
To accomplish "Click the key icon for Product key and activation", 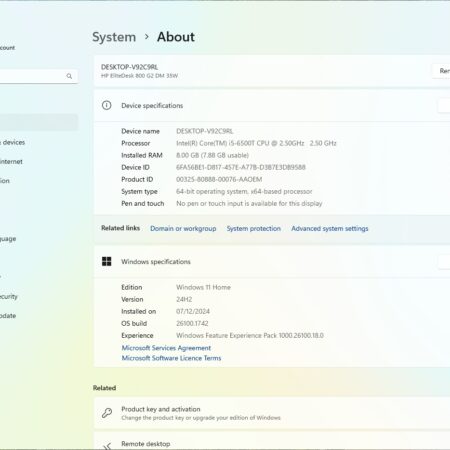I will coord(107,413).
